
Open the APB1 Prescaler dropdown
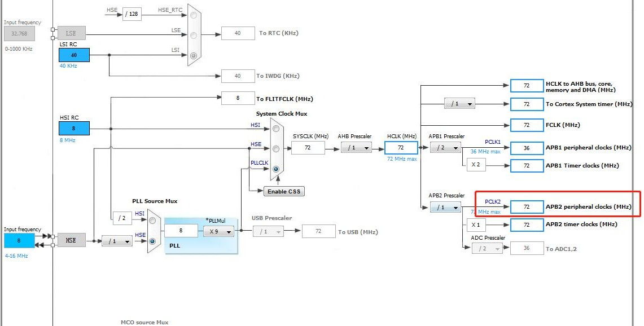pos(445,147)
